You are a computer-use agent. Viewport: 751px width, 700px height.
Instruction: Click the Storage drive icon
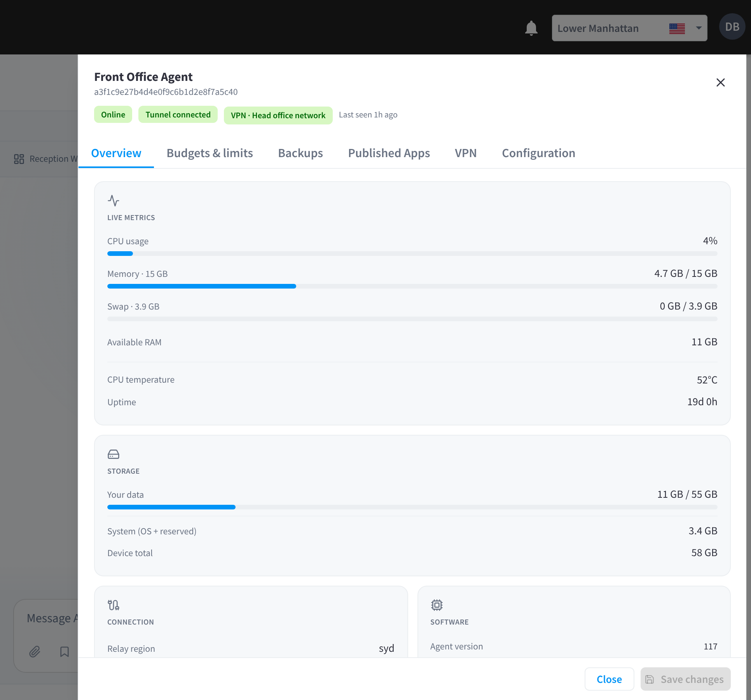coord(114,454)
